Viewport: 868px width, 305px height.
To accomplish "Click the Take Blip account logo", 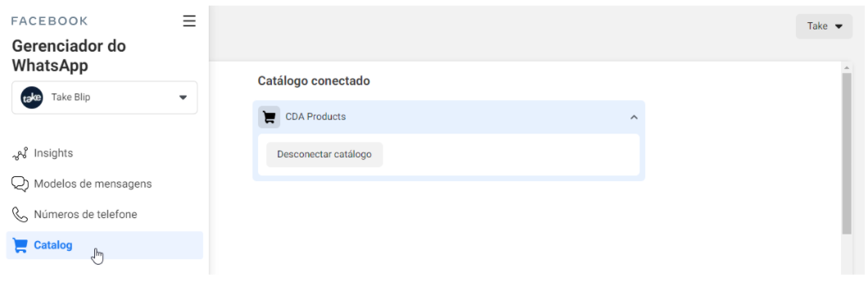I will pos(32,98).
